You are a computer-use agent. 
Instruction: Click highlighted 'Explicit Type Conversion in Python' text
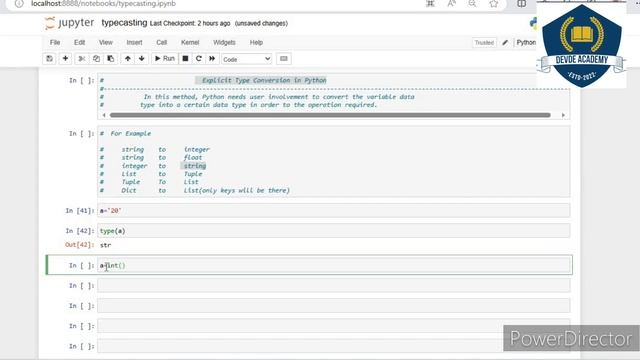point(264,80)
